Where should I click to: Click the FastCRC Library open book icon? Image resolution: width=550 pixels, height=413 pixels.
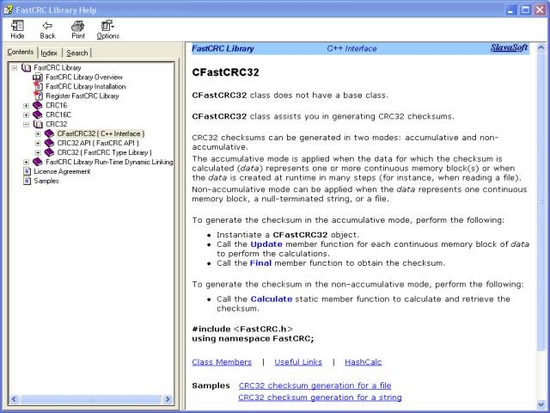click(26, 68)
